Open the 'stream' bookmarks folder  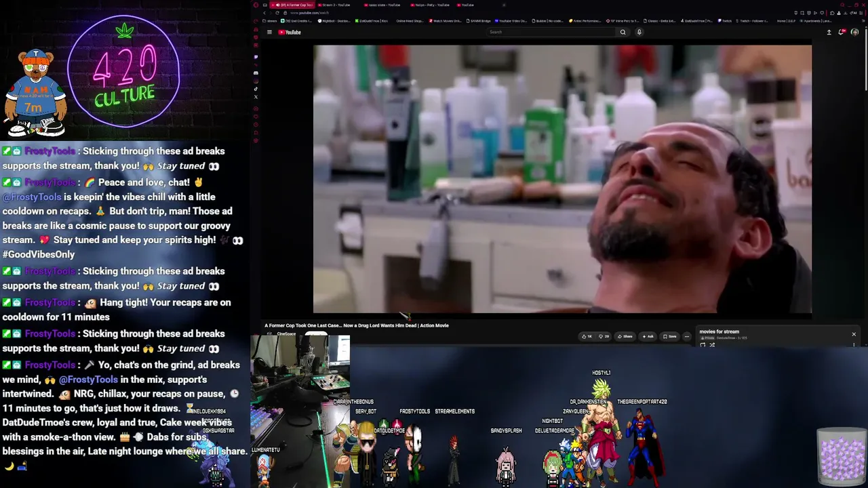tap(270, 21)
